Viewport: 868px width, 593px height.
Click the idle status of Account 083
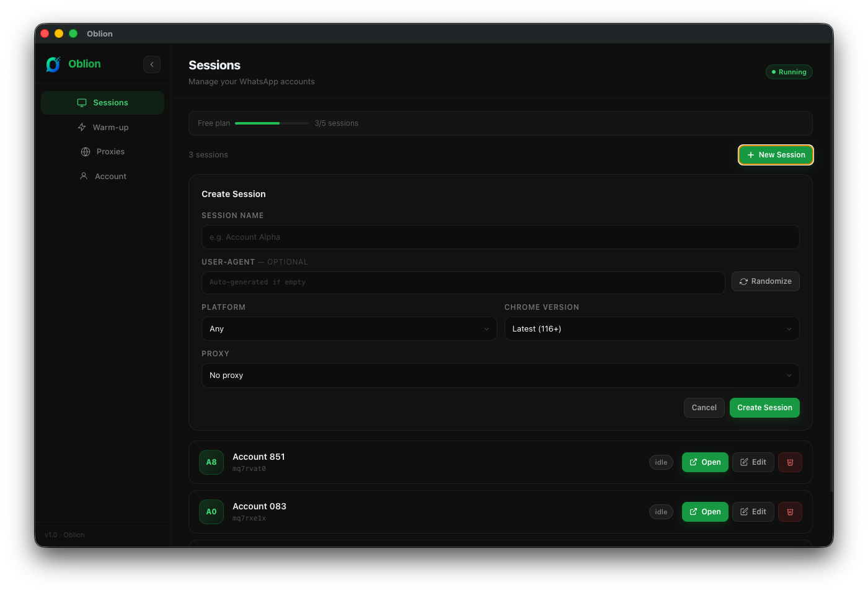661,512
